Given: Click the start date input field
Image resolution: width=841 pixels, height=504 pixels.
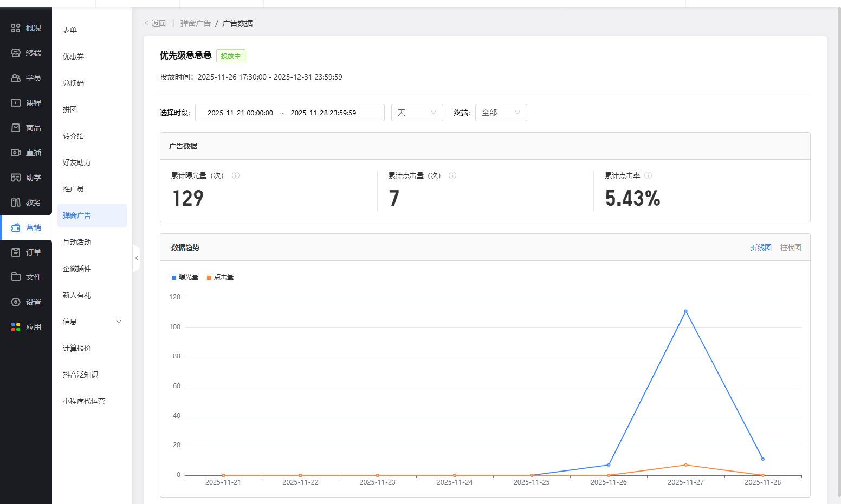Looking at the screenshot, I should [240, 113].
